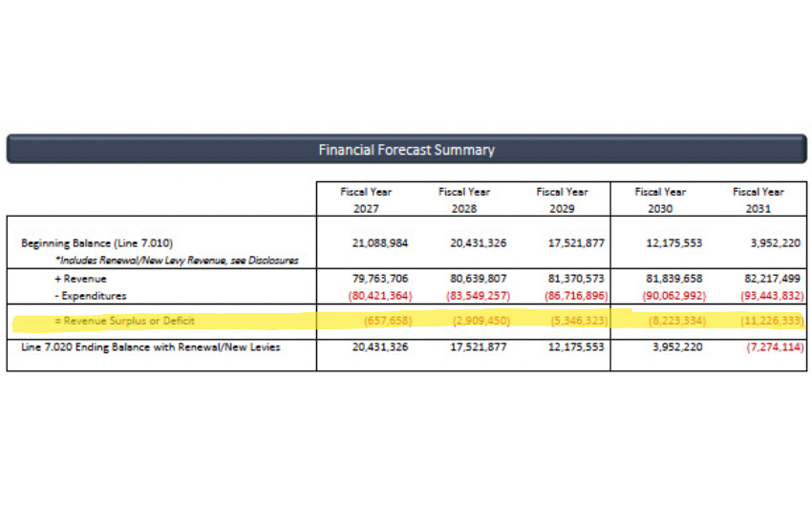Select beginning balance value 21,088,984
Screen dimensions: 812x525
[380, 243]
